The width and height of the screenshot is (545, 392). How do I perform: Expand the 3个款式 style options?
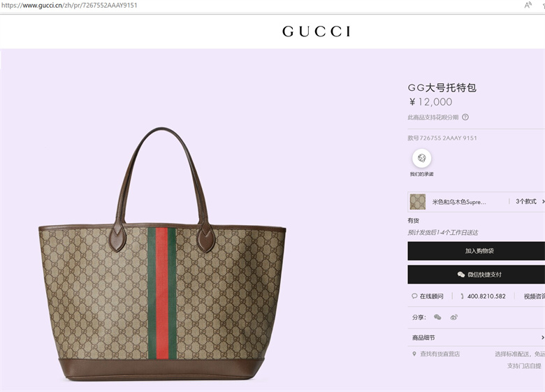tap(530, 201)
